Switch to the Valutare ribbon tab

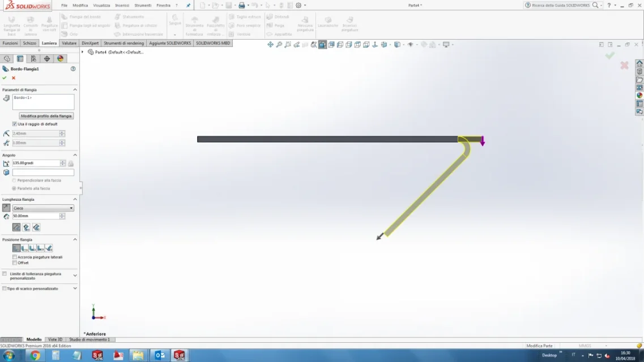click(x=69, y=43)
